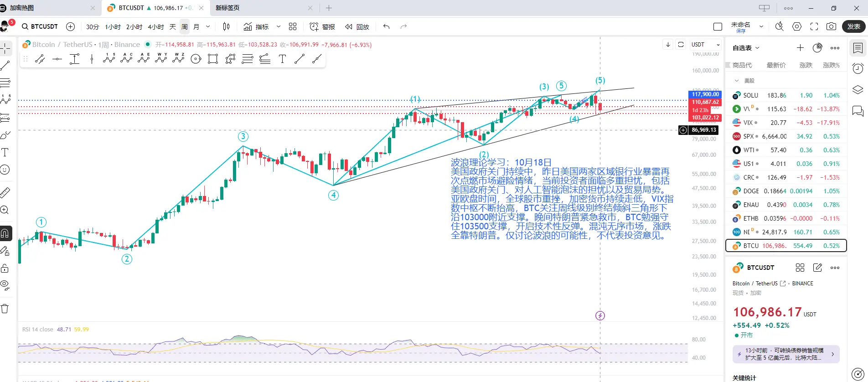The width and height of the screenshot is (868, 382).
Task: Add a compare symbol with plus icon
Action: 71,27
